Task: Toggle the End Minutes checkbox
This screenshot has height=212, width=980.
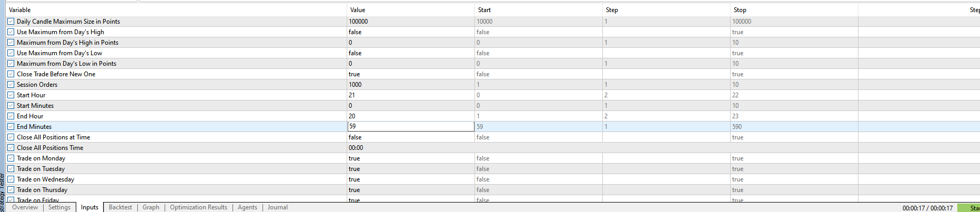Action: pos(11,127)
